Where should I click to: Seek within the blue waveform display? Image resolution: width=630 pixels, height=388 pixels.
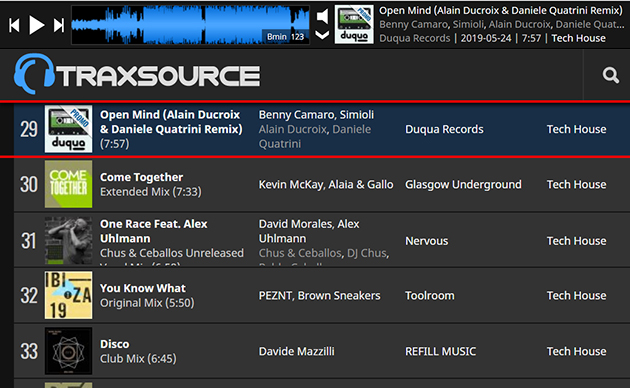tap(190, 25)
